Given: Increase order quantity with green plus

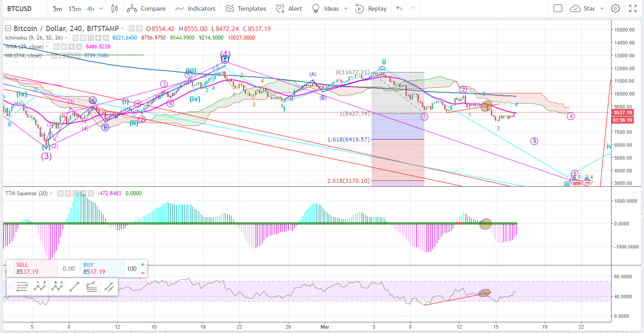Looking at the screenshot, I should point(143,264).
